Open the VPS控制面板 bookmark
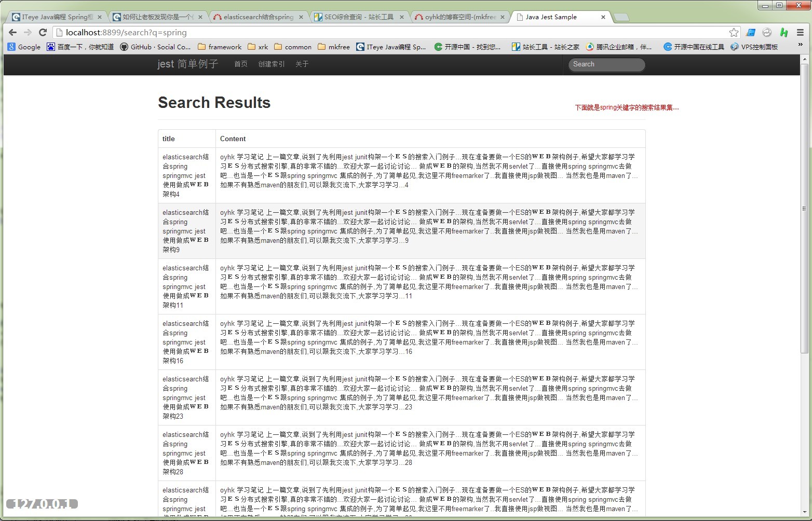The image size is (812, 521). pos(754,47)
